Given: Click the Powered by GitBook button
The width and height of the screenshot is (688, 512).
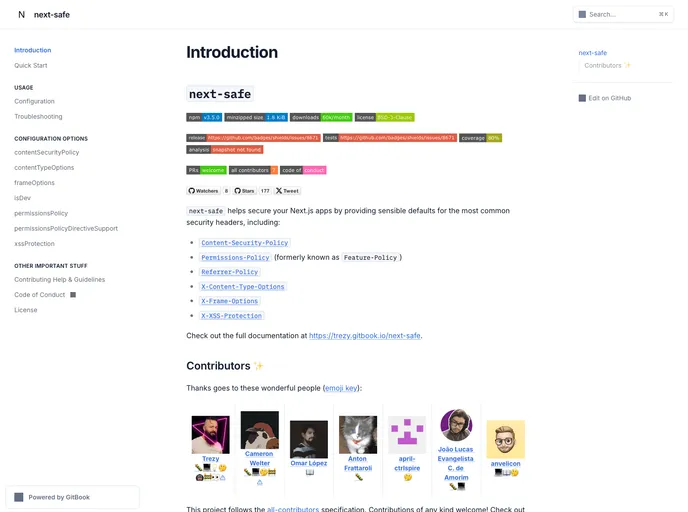Looking at the screenshot, I should [73, 497].
